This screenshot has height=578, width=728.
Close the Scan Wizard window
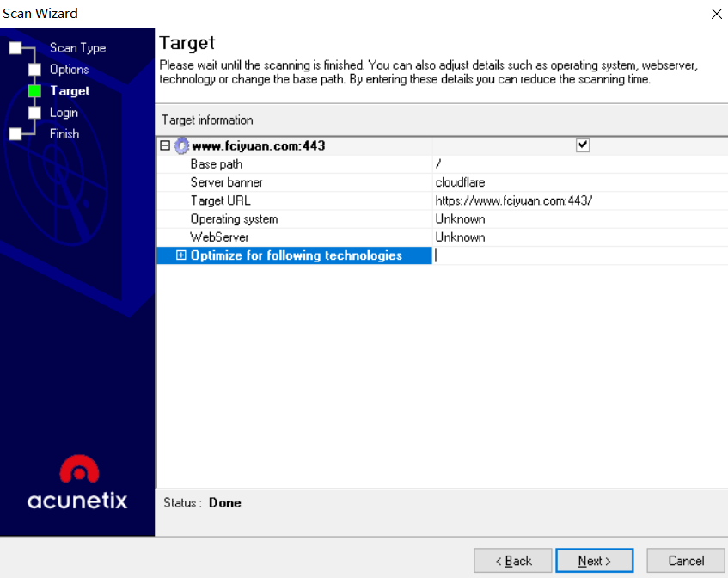716,14
